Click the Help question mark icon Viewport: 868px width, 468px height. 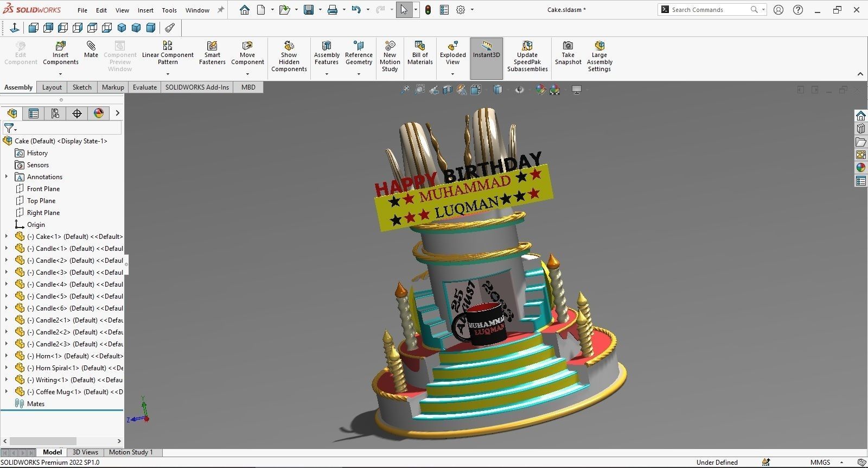(x=798, y=10)
